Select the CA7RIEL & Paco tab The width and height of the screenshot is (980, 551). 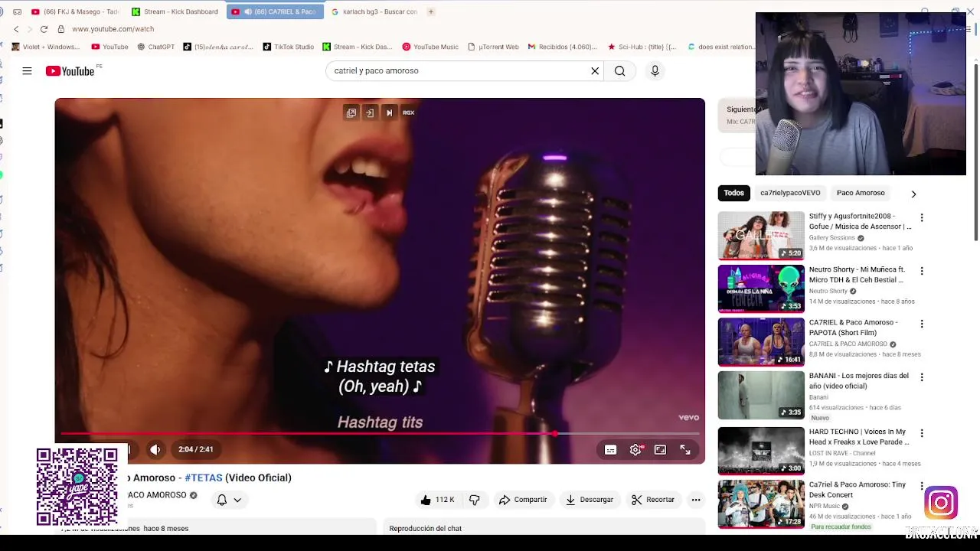[275, 11]
